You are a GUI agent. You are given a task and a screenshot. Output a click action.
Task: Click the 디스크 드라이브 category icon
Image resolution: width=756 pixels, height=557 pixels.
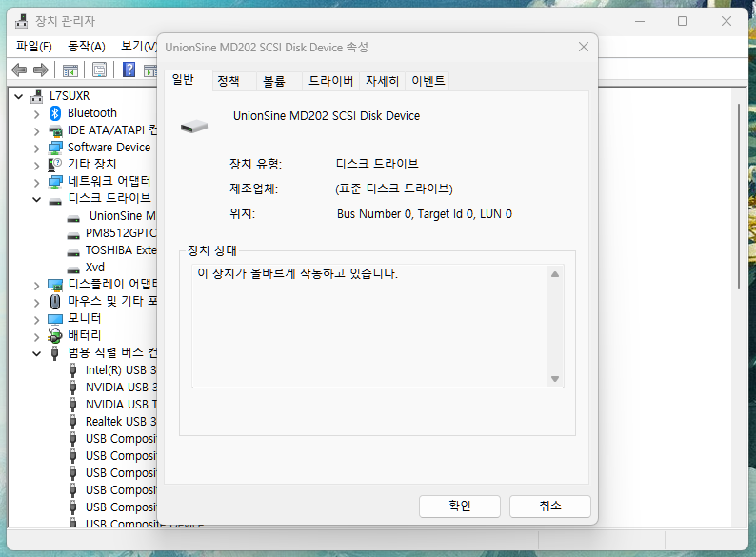[x=55, y=201]
